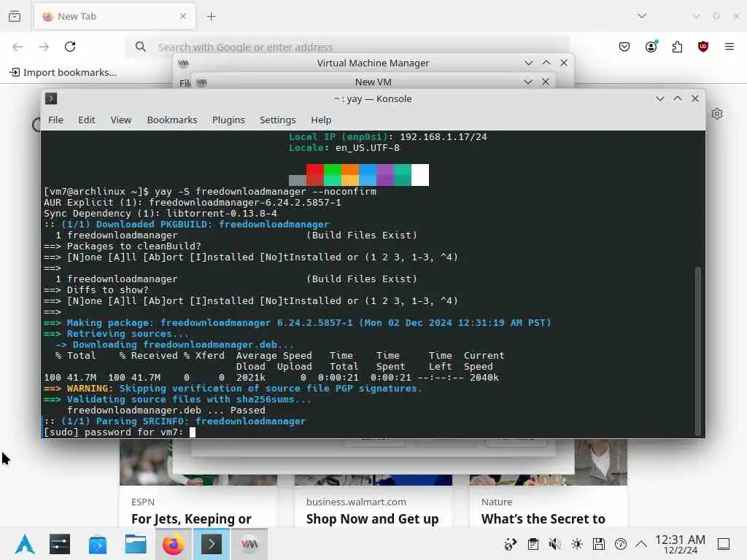Select the New Tab browser tab
Screen dimensions: 747x560
click(115, 16)
